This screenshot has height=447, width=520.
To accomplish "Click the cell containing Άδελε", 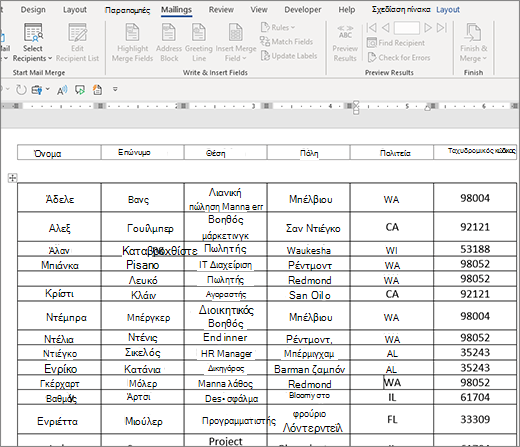I will point(59,197).
